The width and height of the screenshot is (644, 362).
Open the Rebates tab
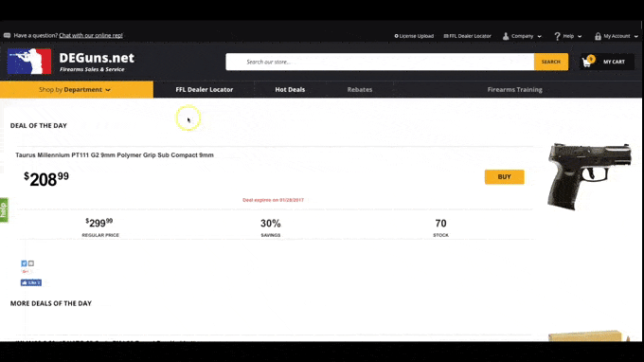[x=360, y=90]
